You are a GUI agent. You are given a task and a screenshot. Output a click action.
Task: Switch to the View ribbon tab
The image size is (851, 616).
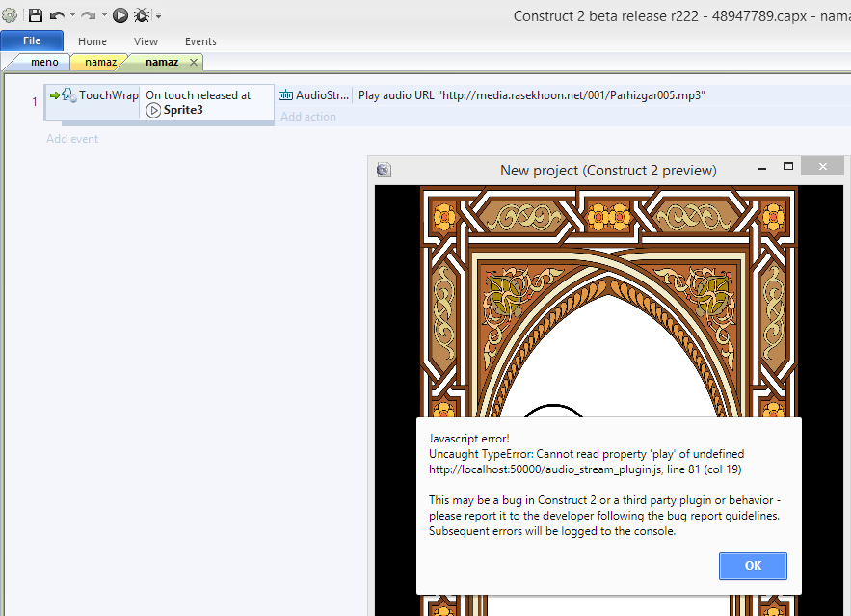[x=146, y=41]
